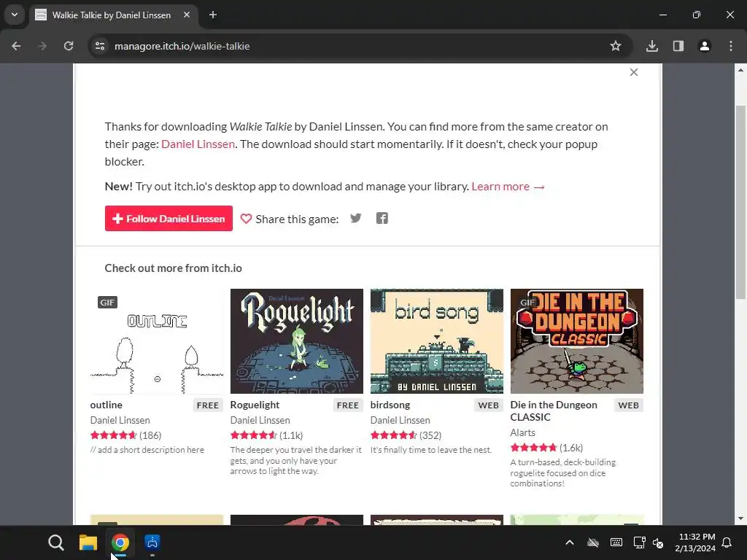Open touch keyboard tray icon
Screen dimensions: 747x560
(616, 542)
